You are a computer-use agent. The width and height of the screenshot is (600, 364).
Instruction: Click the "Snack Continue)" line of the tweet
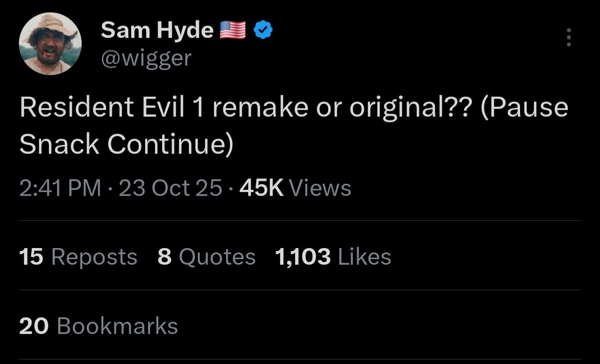pyautogui.click(x=126, y=144)
